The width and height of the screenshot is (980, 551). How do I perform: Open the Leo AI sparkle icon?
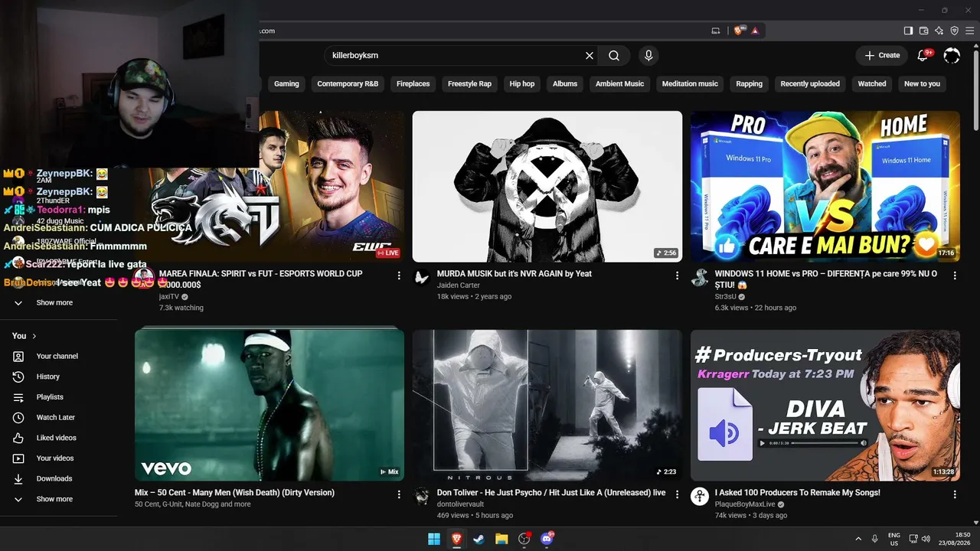[x=939, y=31]
